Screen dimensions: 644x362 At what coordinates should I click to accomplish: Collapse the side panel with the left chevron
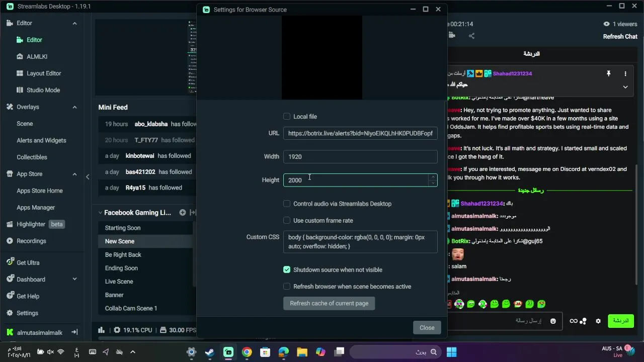click(x=88, y=176)
